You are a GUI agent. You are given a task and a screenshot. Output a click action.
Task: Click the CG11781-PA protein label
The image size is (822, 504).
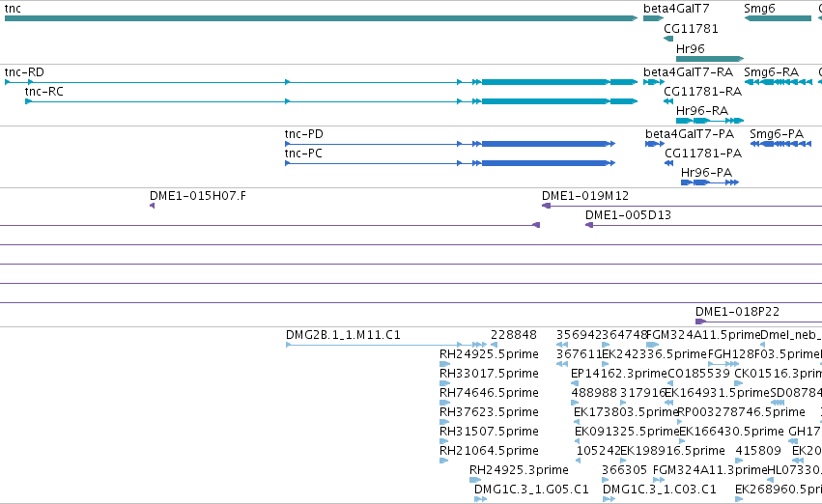[703, 154]
